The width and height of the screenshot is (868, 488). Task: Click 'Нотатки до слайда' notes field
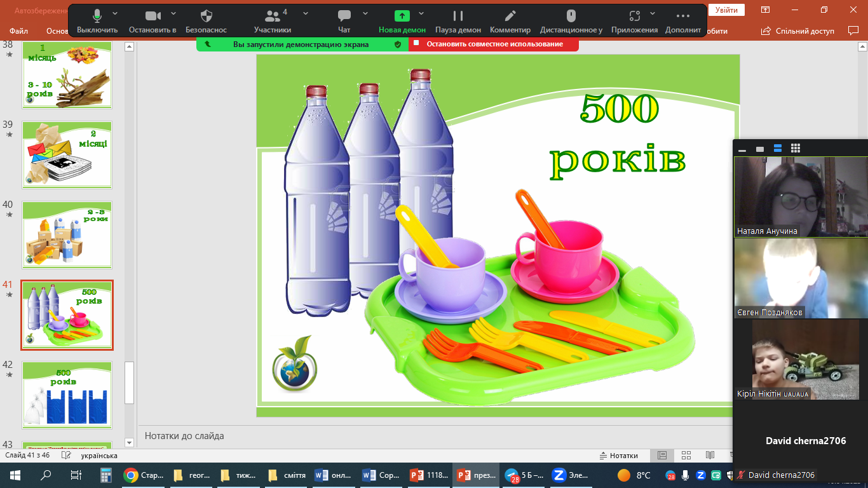pos(184,436)
